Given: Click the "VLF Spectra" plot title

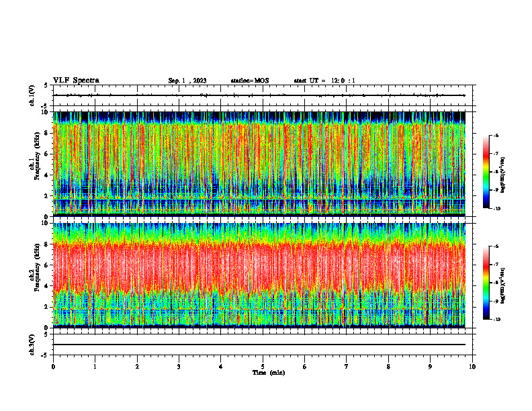Looking at the screenshot, I should tap(76, 81).
